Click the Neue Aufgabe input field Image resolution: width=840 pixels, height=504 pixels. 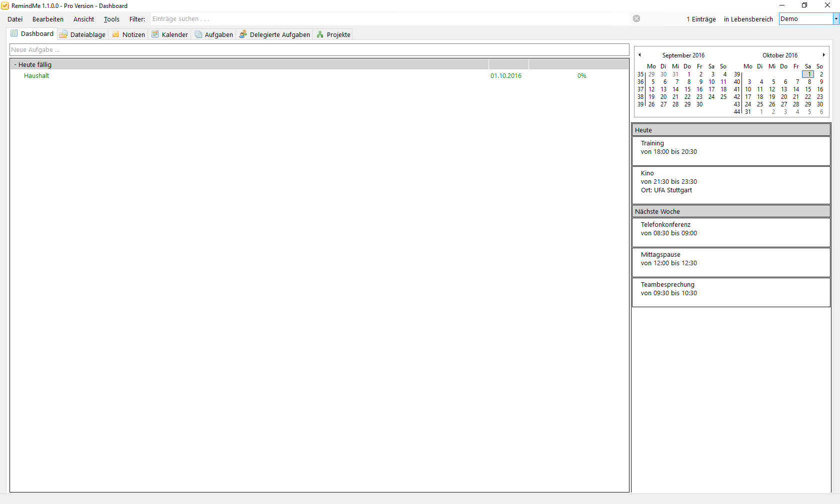click(319, 50)
